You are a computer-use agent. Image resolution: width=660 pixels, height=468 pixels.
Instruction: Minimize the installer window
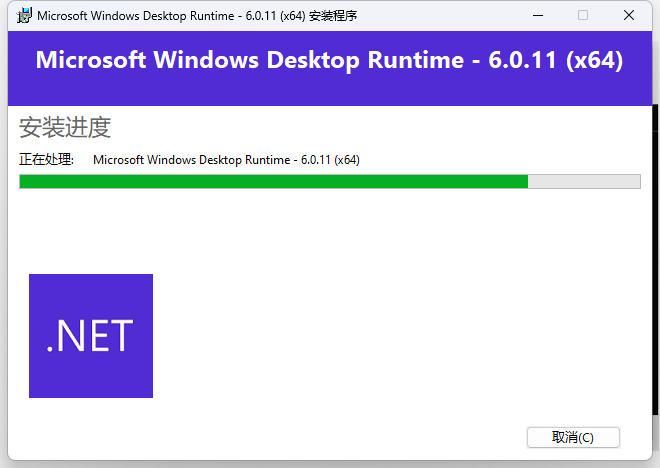click(x=538, y=16)
